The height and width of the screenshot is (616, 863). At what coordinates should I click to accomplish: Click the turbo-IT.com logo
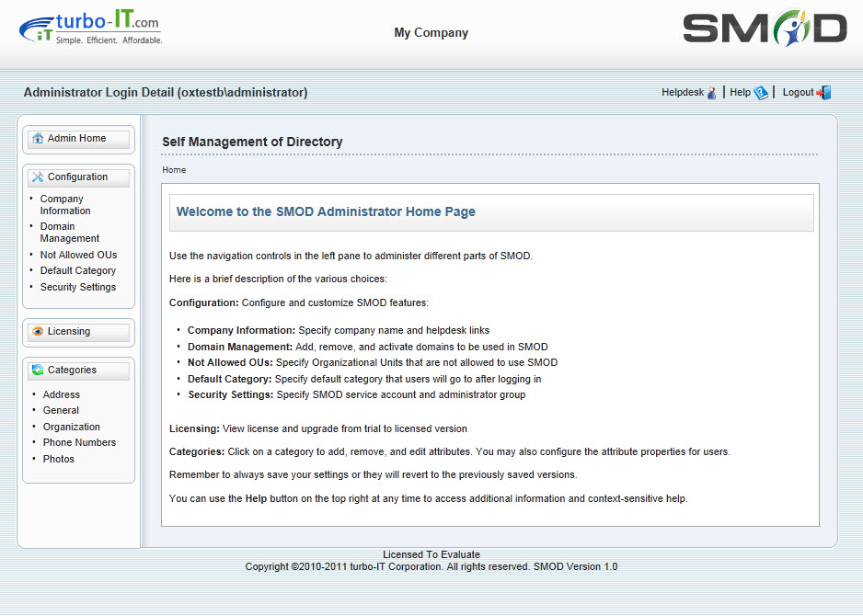[x=91, y=28]
